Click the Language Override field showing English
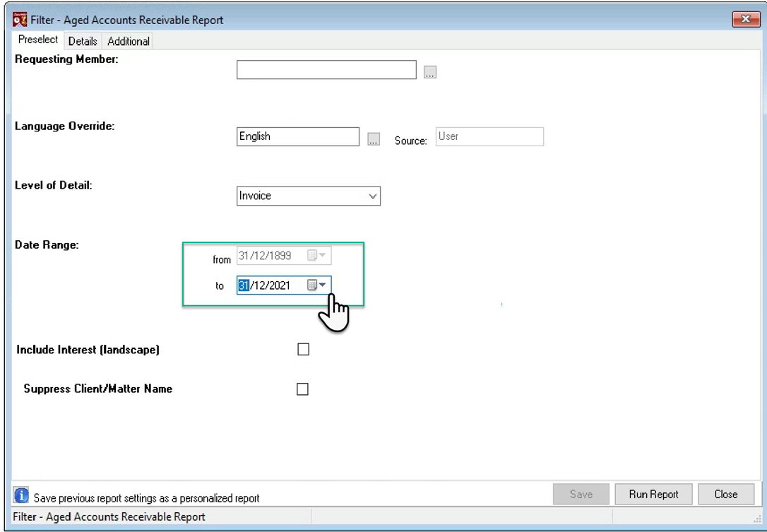Screen dimensions: 767x532 tap(298, 136)
